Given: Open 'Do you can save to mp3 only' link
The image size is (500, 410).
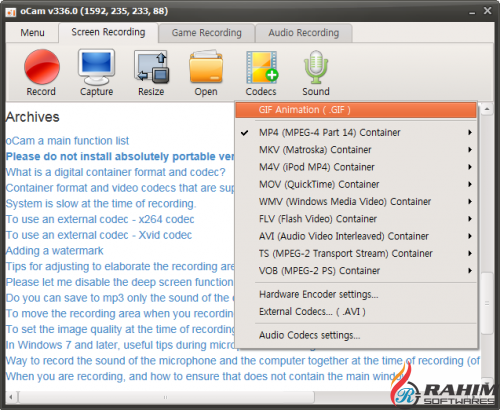Looking at the screenshot, I should click(x=120, y=298).
